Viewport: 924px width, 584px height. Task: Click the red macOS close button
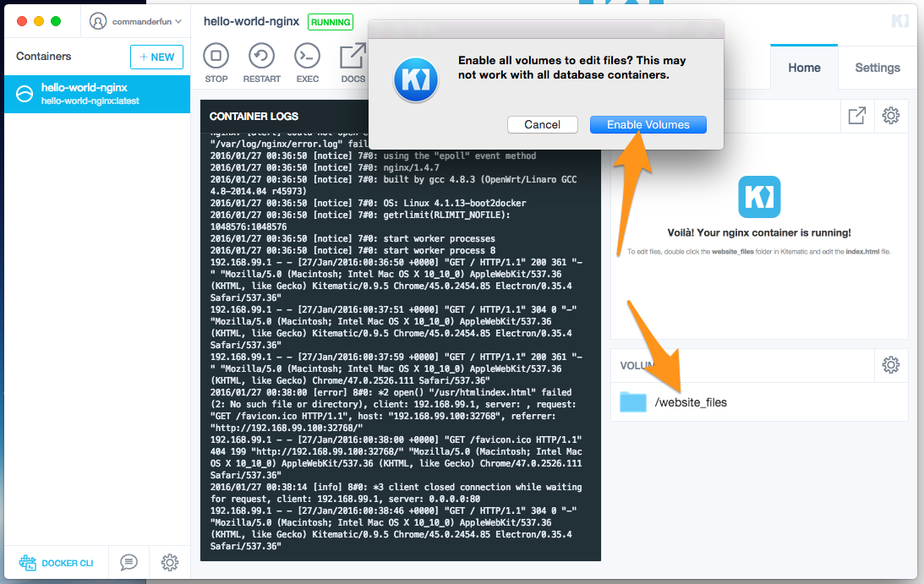(22, 21)
